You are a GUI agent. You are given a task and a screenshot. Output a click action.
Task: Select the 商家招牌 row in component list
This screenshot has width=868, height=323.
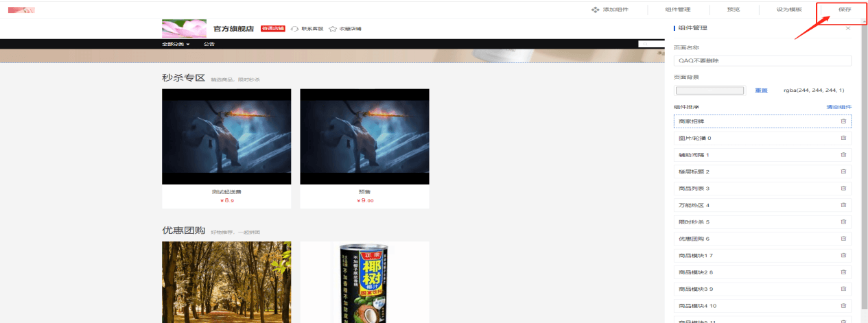click(x=762, y=121)
